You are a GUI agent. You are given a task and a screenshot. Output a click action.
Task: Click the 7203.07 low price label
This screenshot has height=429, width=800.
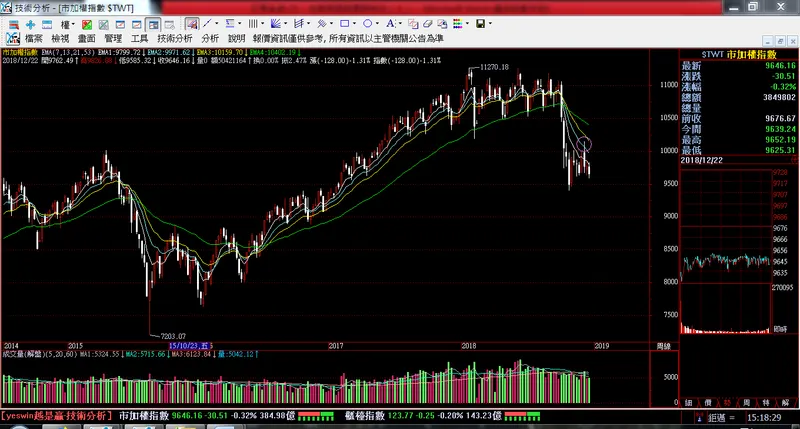[173, 336]
